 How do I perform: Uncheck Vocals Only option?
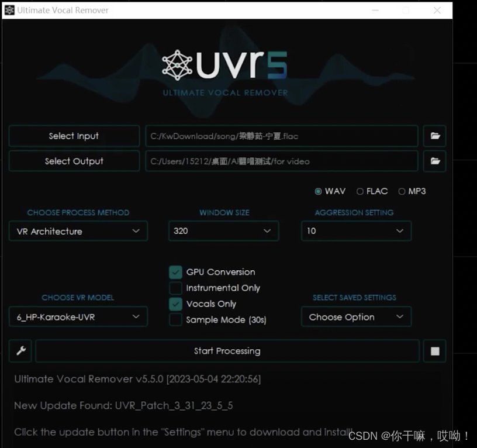click(x=175, y=304)
